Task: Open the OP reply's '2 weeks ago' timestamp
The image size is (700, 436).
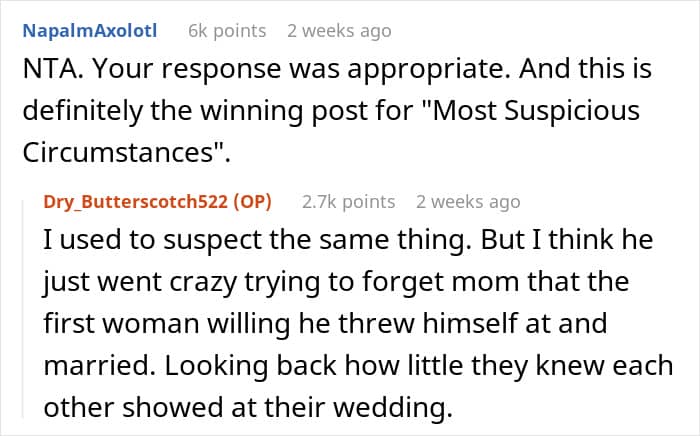Action: [x=468, y=202]
